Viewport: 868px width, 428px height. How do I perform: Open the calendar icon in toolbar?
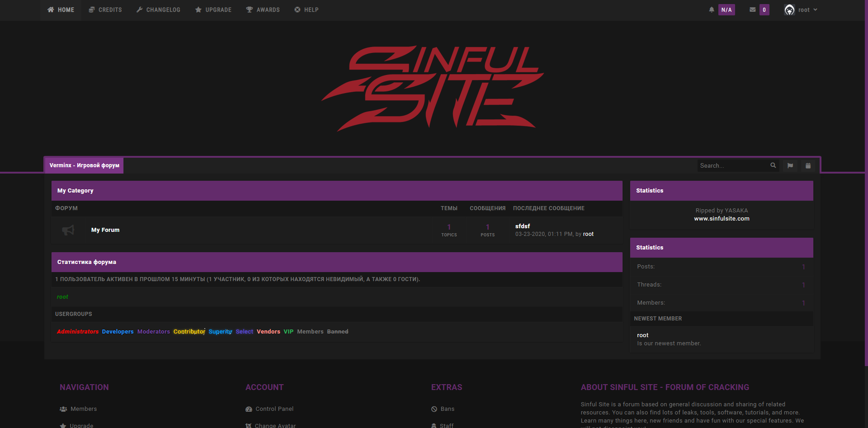808,166
